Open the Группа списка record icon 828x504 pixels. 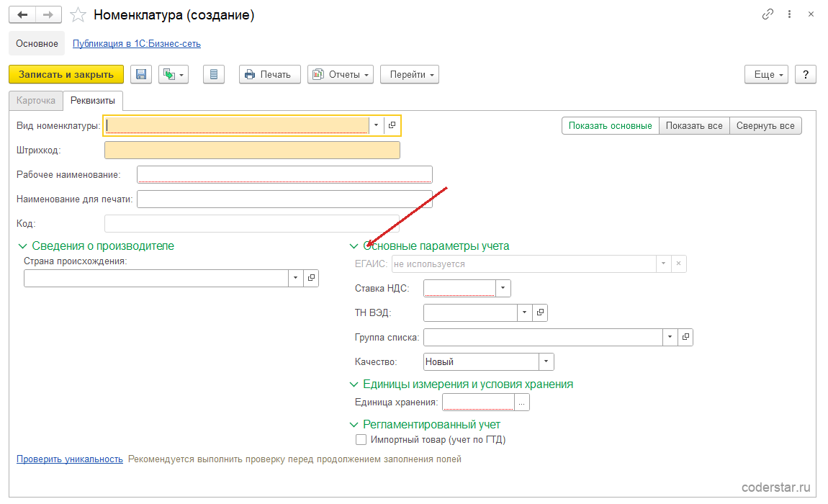(685, 337)
